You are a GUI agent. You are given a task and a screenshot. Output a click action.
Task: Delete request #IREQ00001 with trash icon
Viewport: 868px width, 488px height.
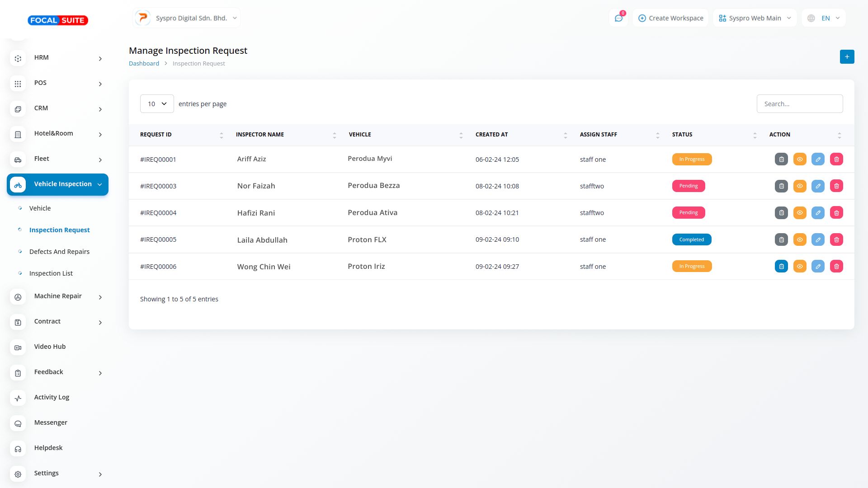click(836, 159)
